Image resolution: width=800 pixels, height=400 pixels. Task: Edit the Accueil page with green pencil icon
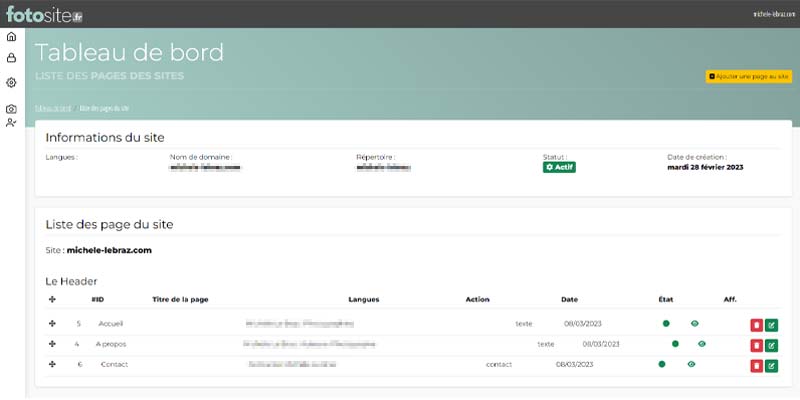[x=771, y=325]
